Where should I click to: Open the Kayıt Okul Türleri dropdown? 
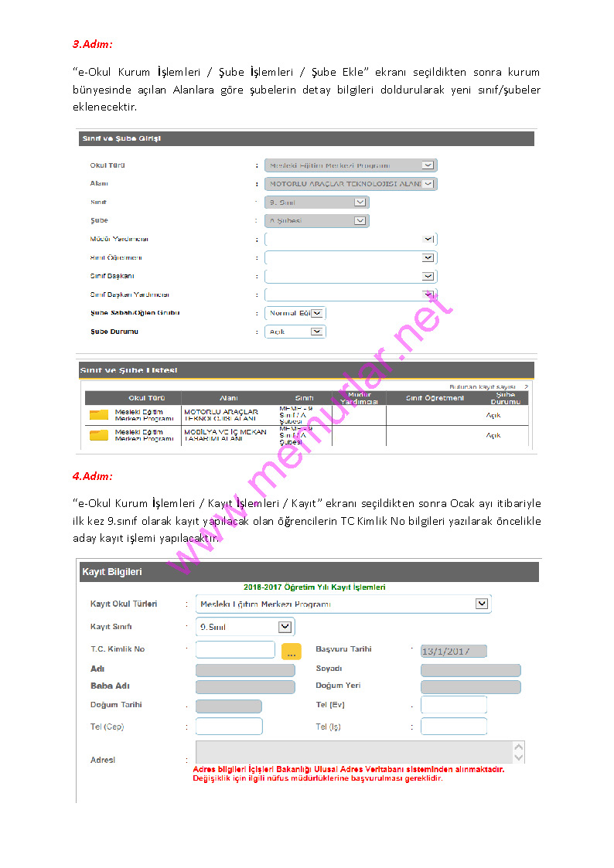(x=343, y=604)
